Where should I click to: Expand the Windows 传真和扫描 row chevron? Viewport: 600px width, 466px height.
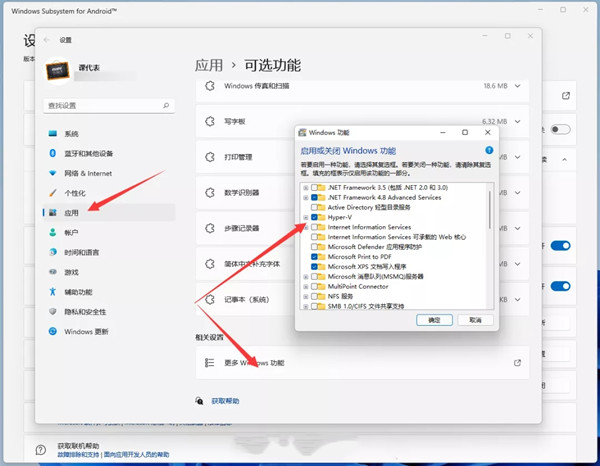[517, 86]
